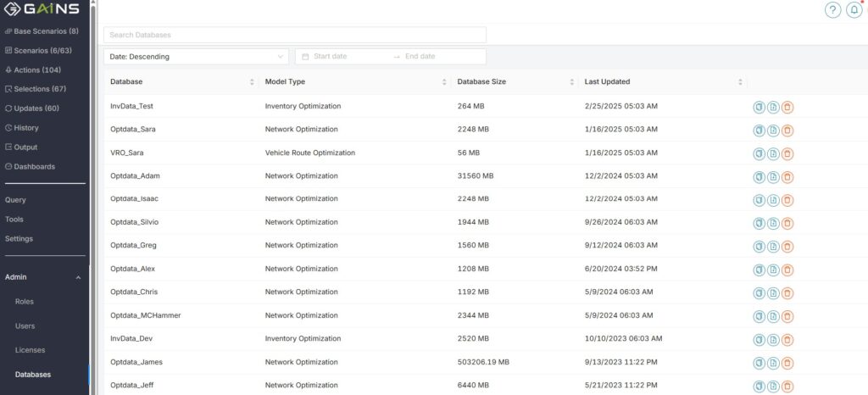Click the file document icon for Optdata_Adam
Screen dimensions: 868x395
(x=773, y=177)
